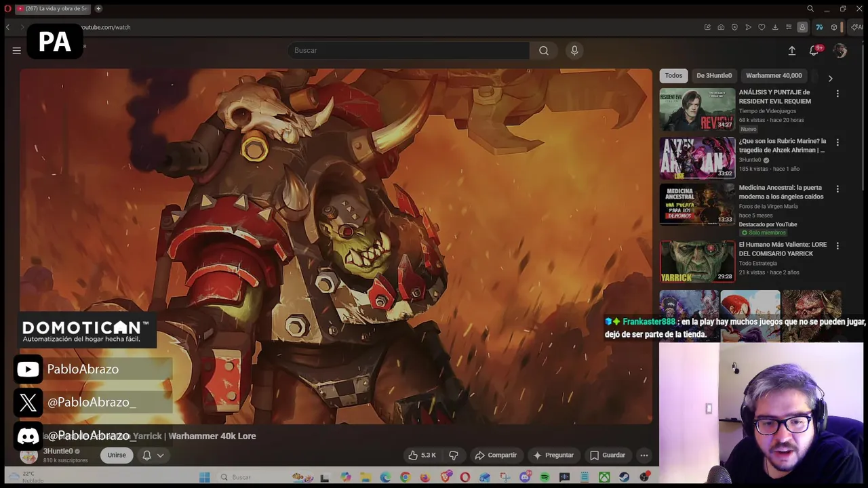This screenshot has width=868, height=488.
Task: Open Steam from the taskbar
Action: point(624,477)
